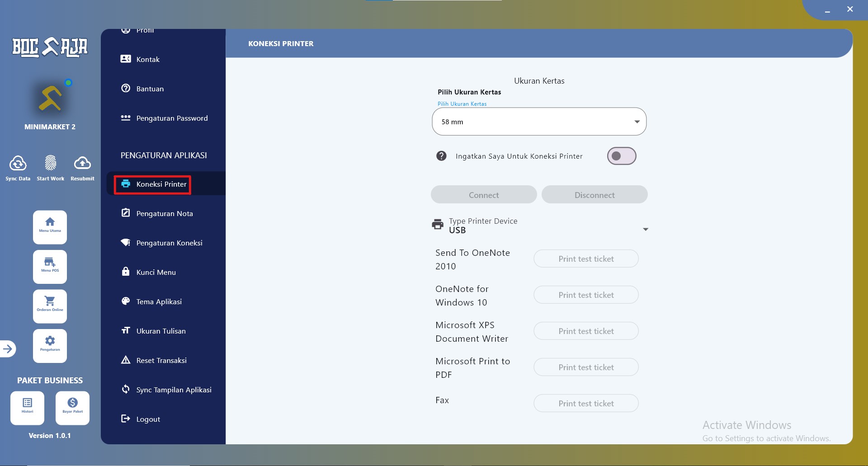Click the Connect button
The width and height of the screenshot is (868, 466).
coord(484,195)
